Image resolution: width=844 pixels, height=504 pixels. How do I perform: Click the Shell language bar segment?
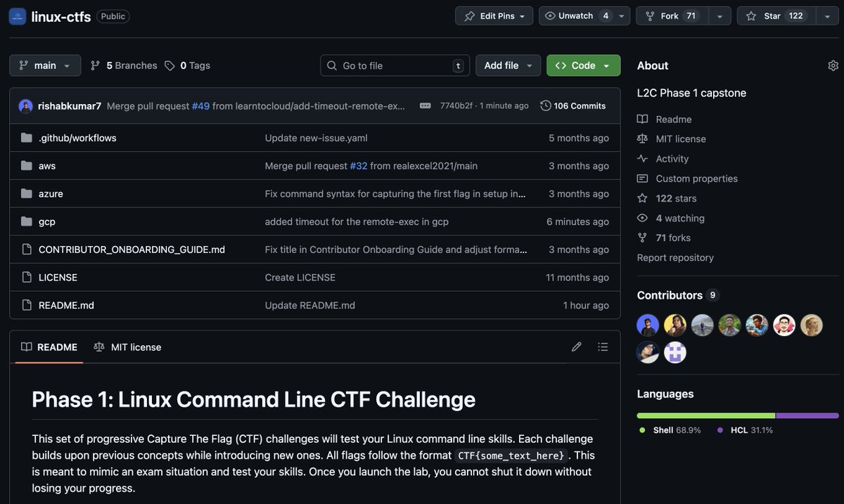click(x=706, y=415)
